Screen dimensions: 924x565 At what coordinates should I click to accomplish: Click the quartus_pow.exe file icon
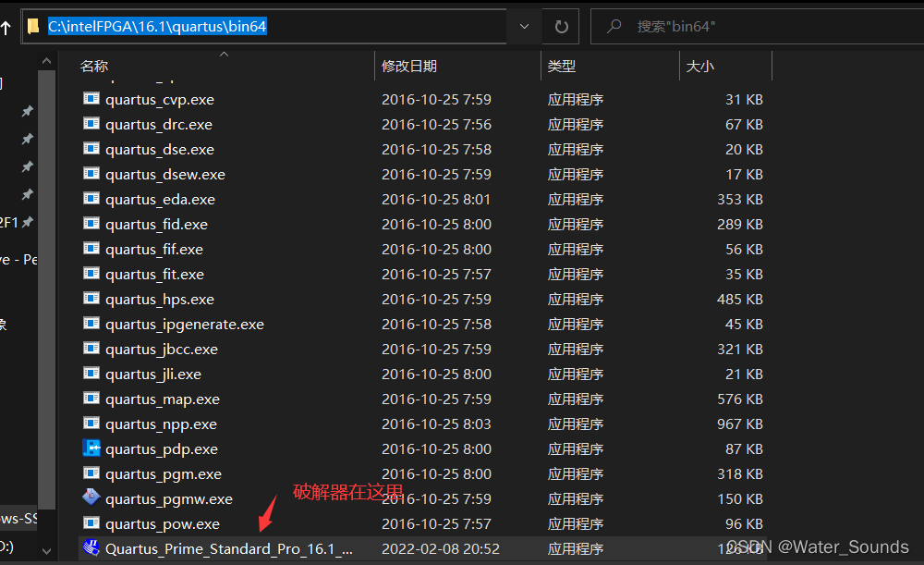tap(91, 522)
